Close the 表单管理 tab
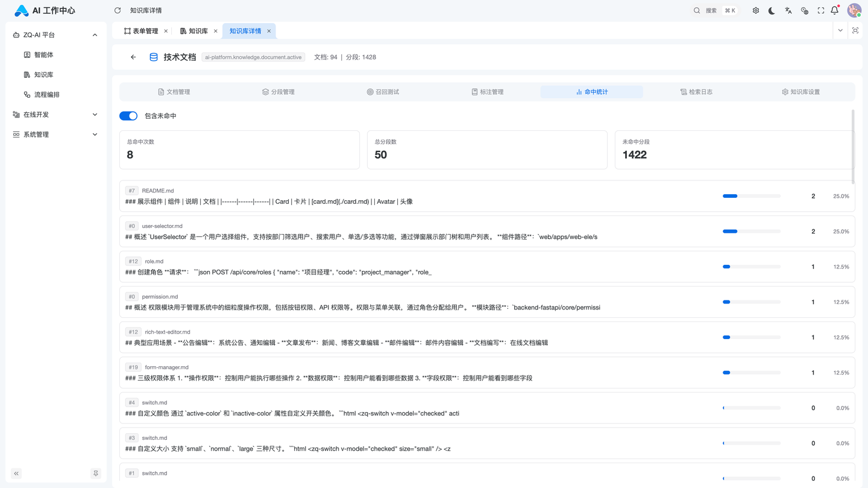The height and width of the screenshot is (488, 868). [x=166, y=31]
